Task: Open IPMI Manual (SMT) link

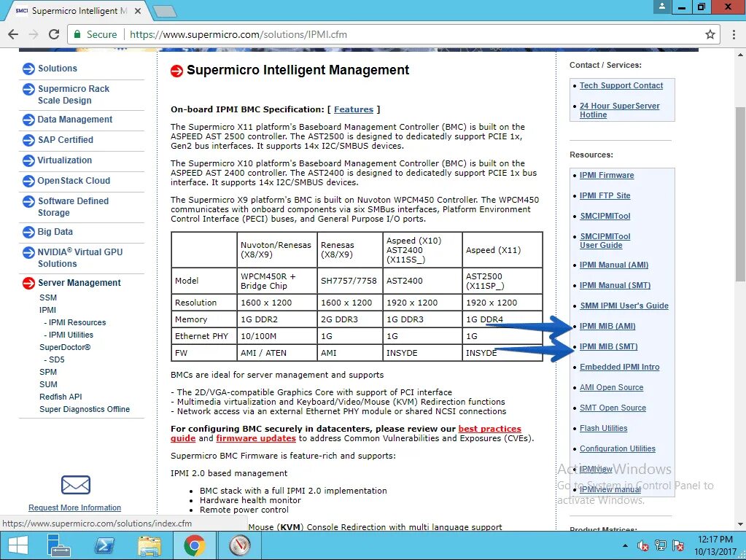Action: tap(615, 286)
